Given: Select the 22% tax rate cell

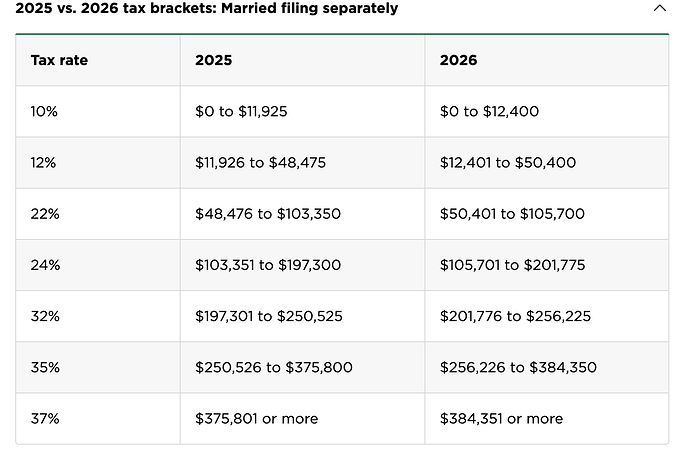Looking at the screenshot, I should click(46, 213).
